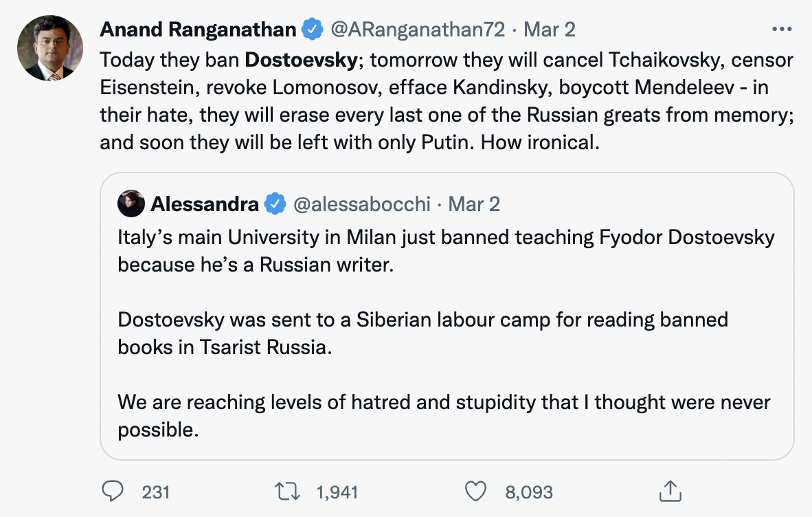
Task: Click Anand Ranganathan's verified badge
Action: pyautogui.click(x=313, y=30)
